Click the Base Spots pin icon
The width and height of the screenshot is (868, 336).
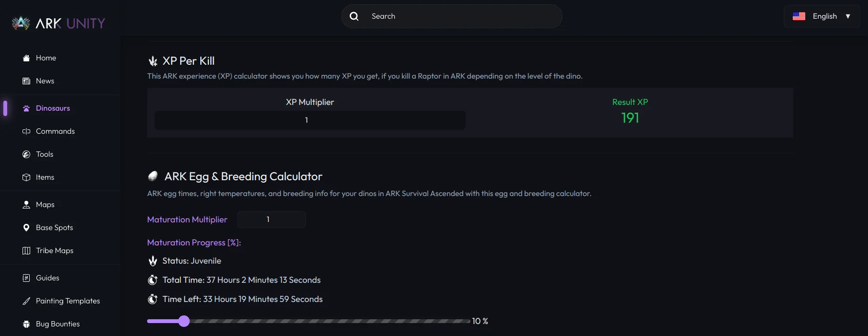26,228
